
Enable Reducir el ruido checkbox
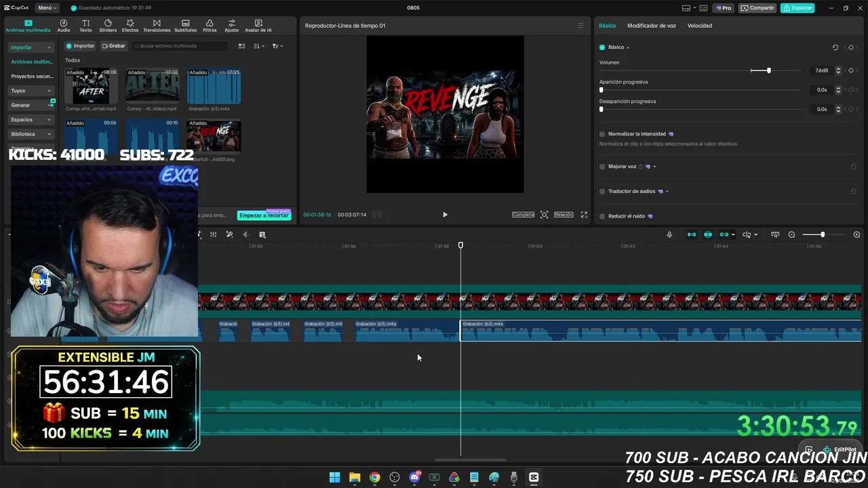[x=602, y=216]
